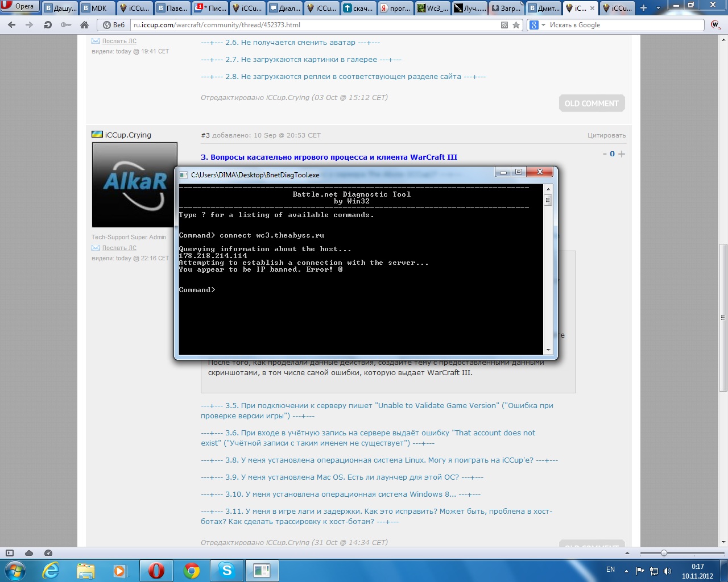728x582 pixels.
Task: Switch to the 'Wc3_...' browser tab
Action: coord(433,8)
